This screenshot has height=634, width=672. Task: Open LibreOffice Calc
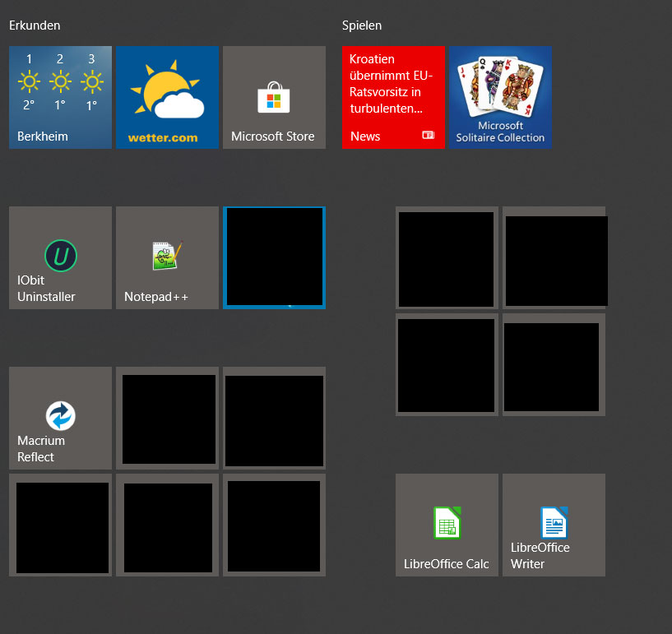coord(447,525)
